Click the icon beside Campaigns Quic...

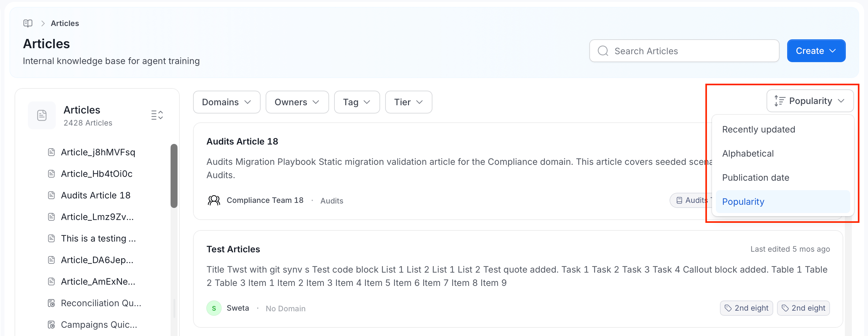point(51,325)
